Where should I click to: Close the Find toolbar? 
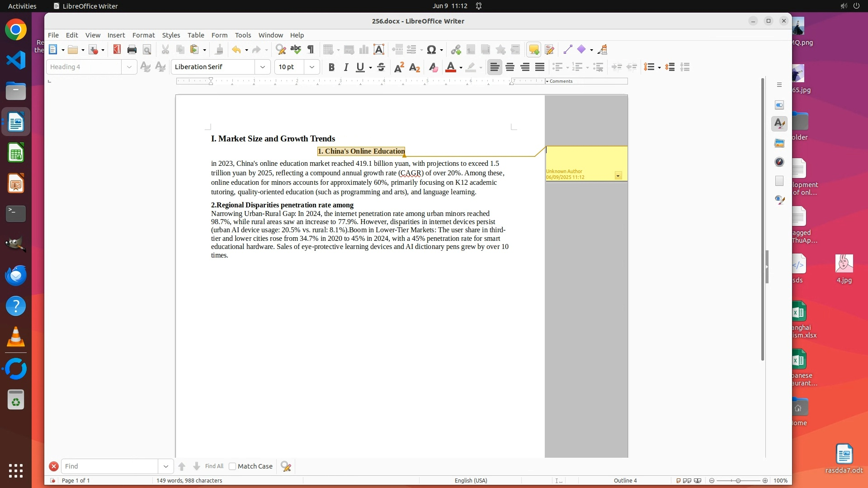pyautogui.click(x=54, y=466)
